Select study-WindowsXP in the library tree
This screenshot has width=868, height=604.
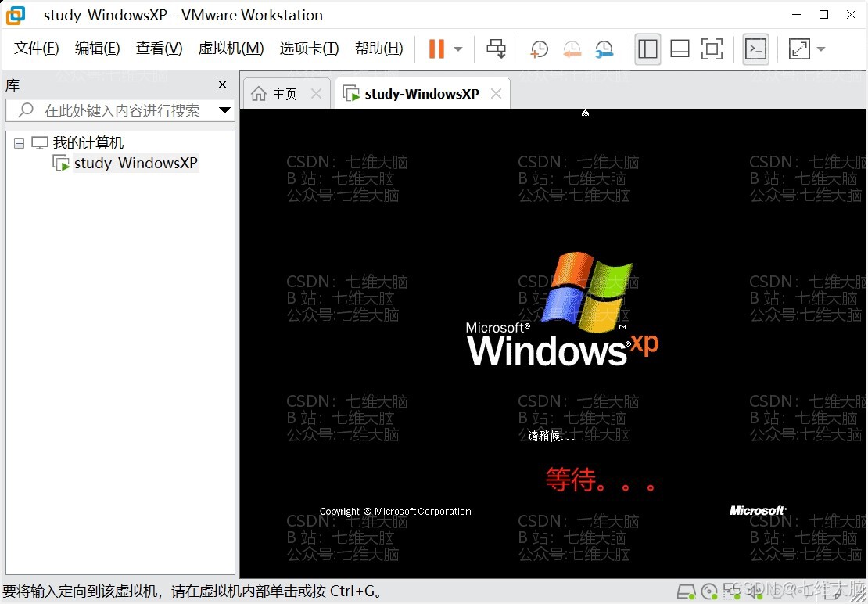[135, 164]
